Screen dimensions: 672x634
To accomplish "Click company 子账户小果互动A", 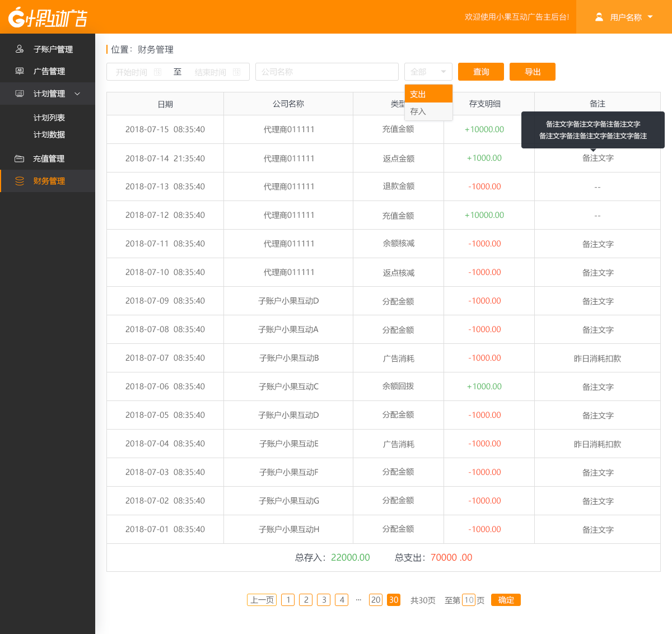I will coord(288,329).
